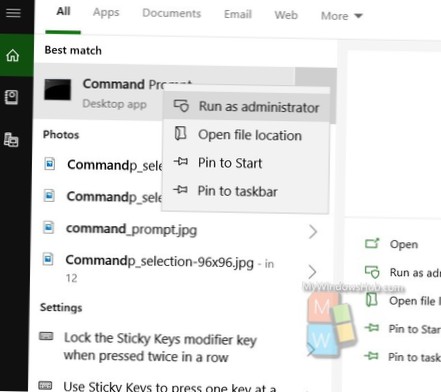441x392 pixels.
Task: Click folder icon next to Open file location in context menu
Action: pos(180,133)
